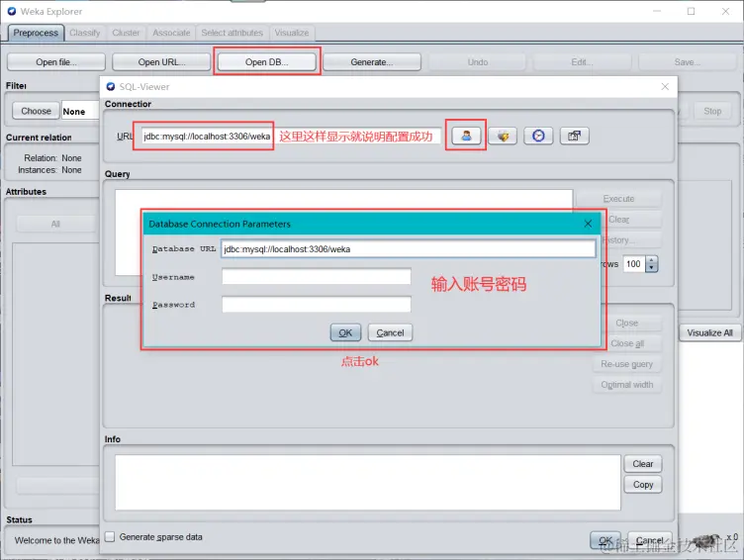Click the Stop button in Weka Explorer
Viewport: 744px width, 560px height.
point(712,111)
